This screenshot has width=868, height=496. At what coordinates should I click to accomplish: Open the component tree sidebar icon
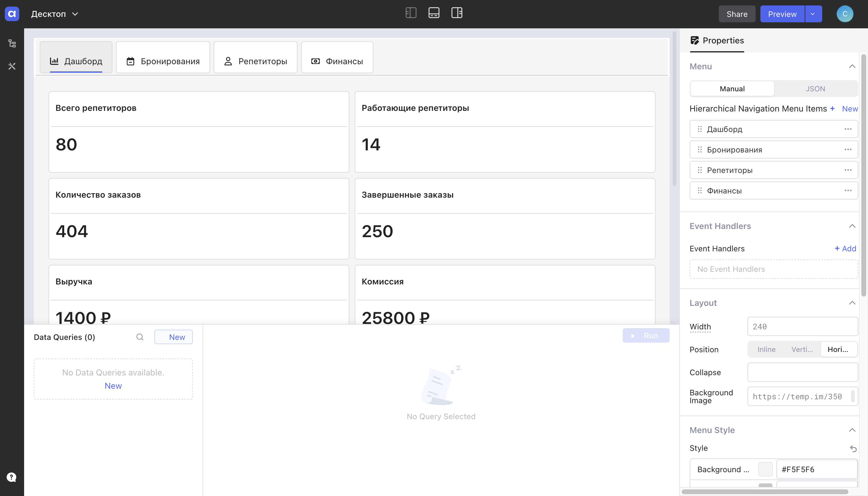[x=12, y=43]
